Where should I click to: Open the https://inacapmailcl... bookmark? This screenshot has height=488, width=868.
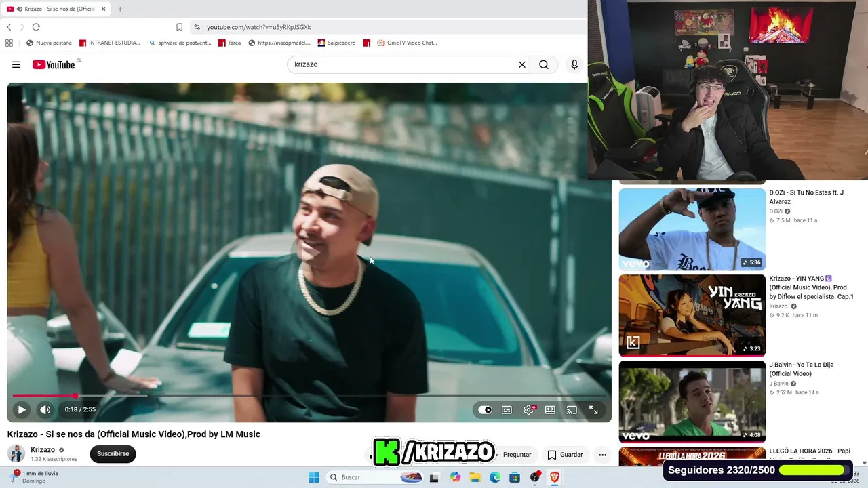tap(279, 43)
